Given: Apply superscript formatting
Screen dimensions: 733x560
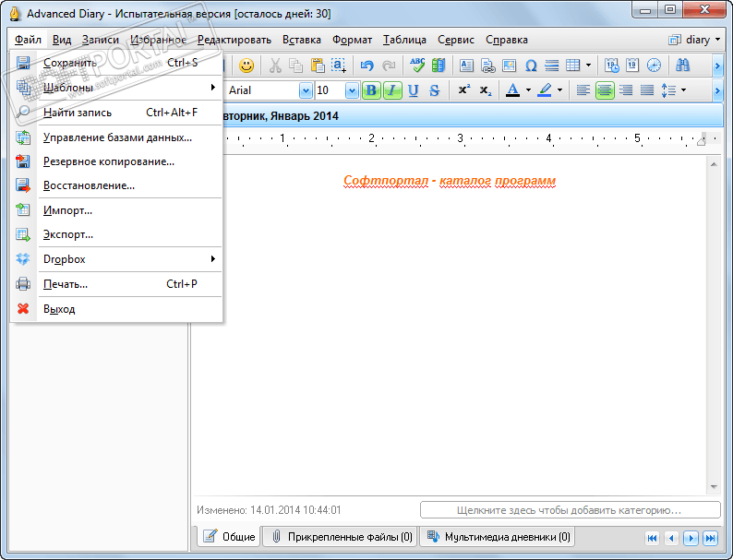Looking at the screenshot, I should (463, 90).
